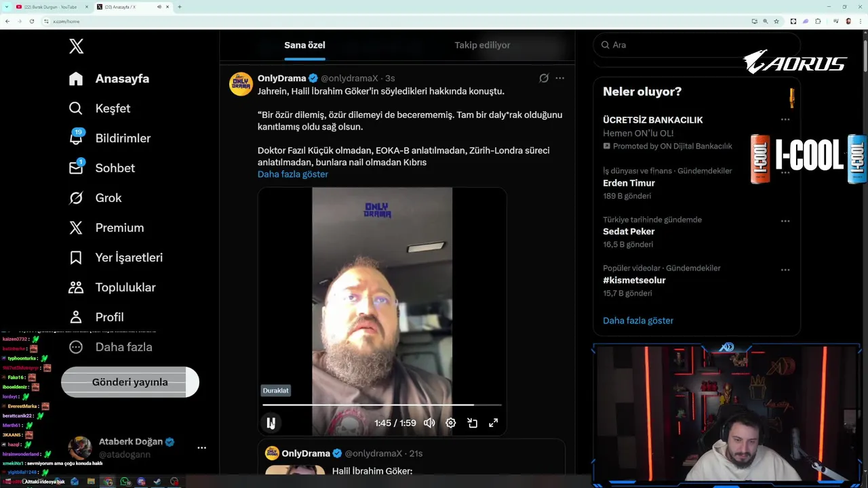Open Chrome in the taskbar

[108, 482]
